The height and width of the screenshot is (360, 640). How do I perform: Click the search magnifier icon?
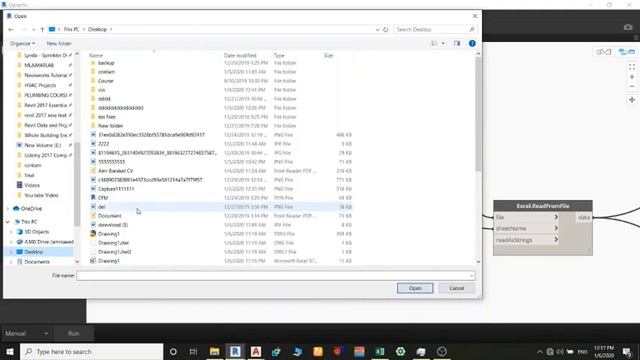tap(471, 29)
